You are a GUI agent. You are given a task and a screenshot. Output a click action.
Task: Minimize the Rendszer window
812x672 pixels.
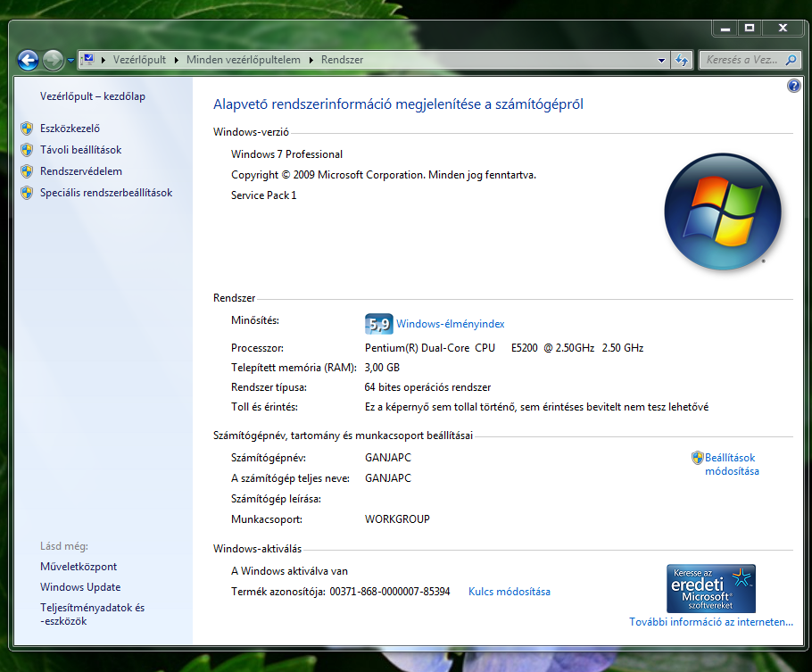pyautogui.click(x=725, y=28)
